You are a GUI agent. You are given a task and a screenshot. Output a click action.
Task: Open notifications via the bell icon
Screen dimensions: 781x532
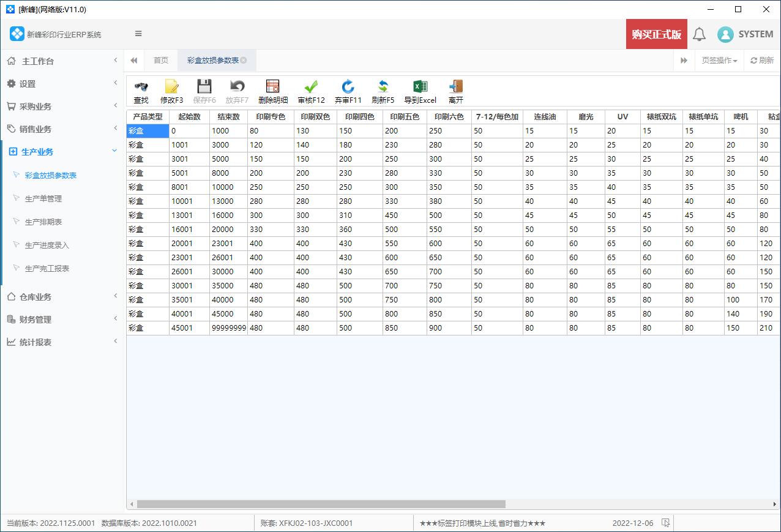point(699,34)
